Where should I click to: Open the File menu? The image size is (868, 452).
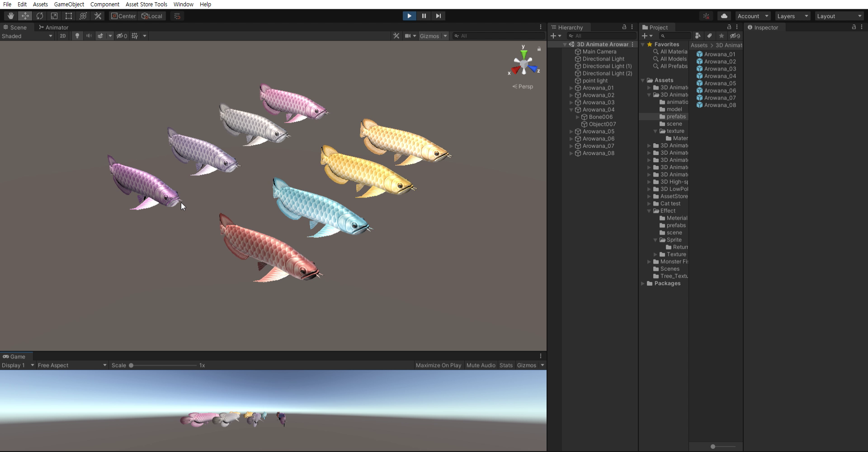pyautogui.click(x=7, y=4)
